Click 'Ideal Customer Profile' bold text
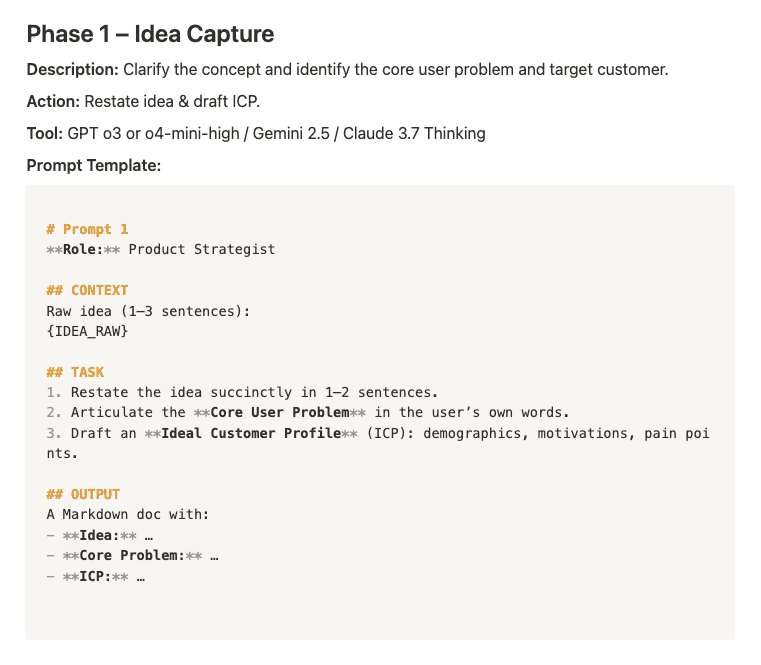 click(251, 433)
